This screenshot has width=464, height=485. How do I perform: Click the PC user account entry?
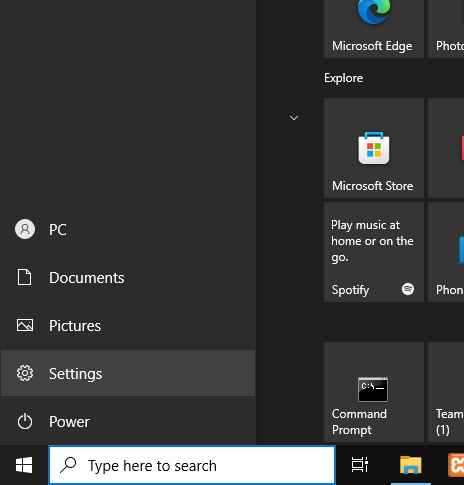(x=128, y=229)
